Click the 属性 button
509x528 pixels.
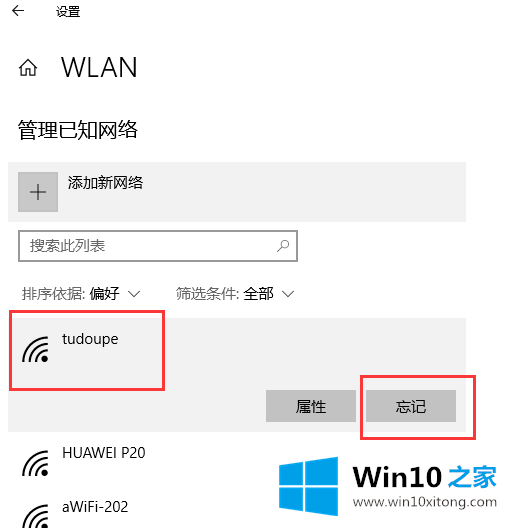click(x=311, y=406)
